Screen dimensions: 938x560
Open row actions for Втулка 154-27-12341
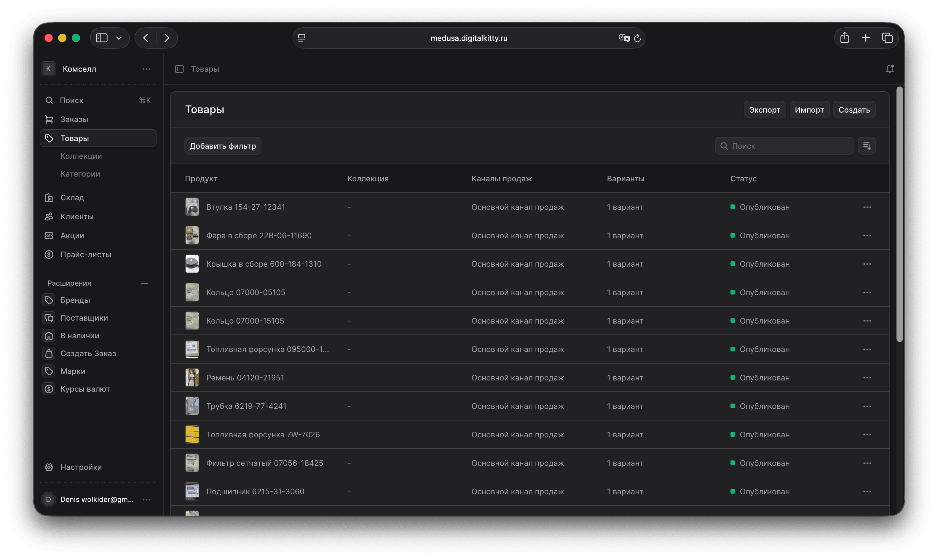867,207
